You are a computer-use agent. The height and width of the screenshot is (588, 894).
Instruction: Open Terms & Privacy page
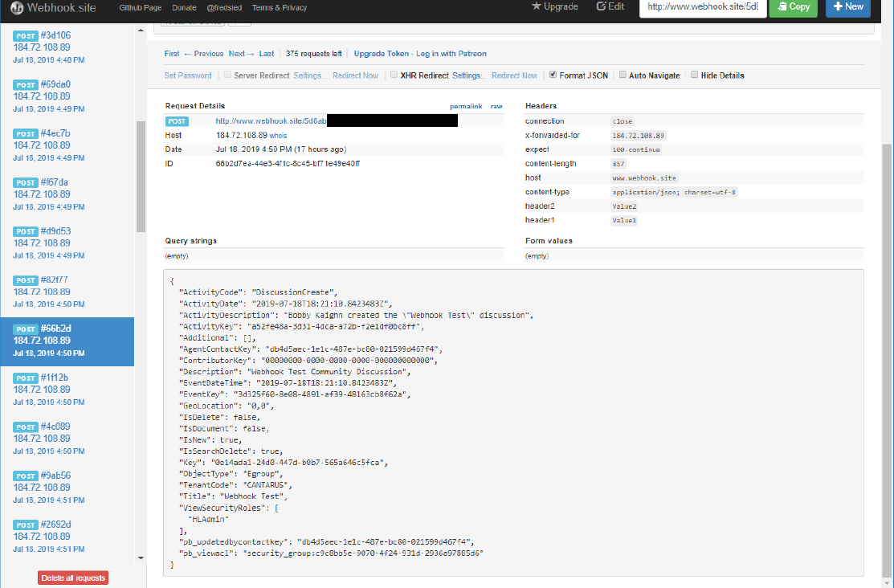click(x=280, y=7)
